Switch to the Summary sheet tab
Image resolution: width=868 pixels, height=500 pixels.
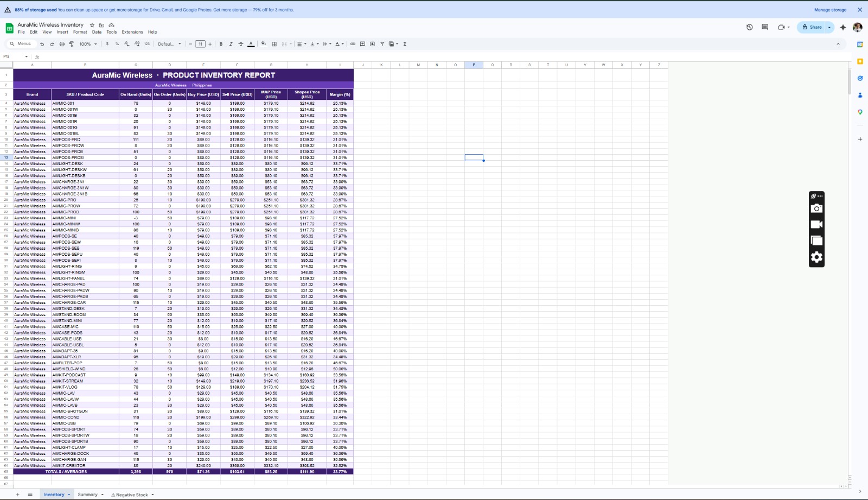pyautogui.click(x=87, y=495)
